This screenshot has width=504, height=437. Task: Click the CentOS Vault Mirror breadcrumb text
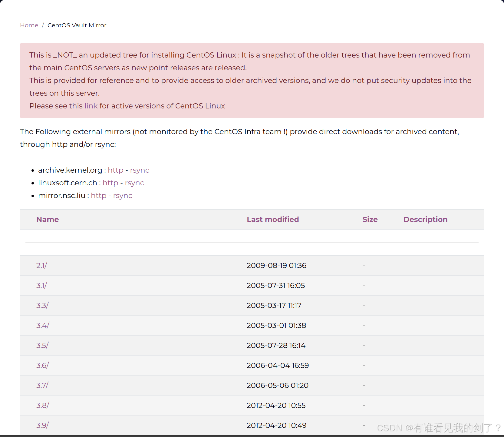(77, 25)
